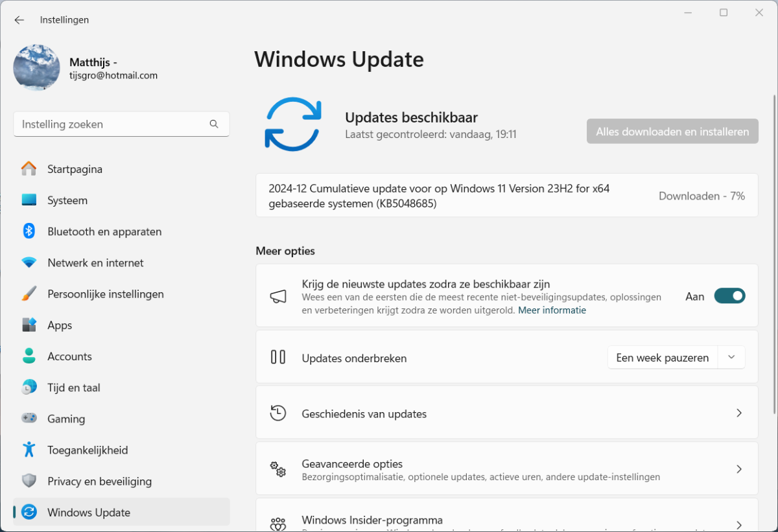778x532 pixels.
Task: Click the Persoonlijke instellingen brush icon
Action: tap(29, 294)
